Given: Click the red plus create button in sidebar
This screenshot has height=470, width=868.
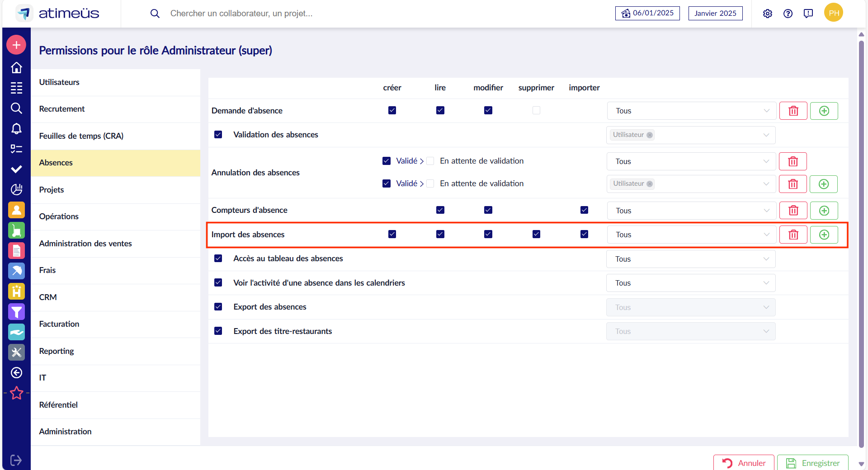Looking at the screenshot, I should (16, 45).
